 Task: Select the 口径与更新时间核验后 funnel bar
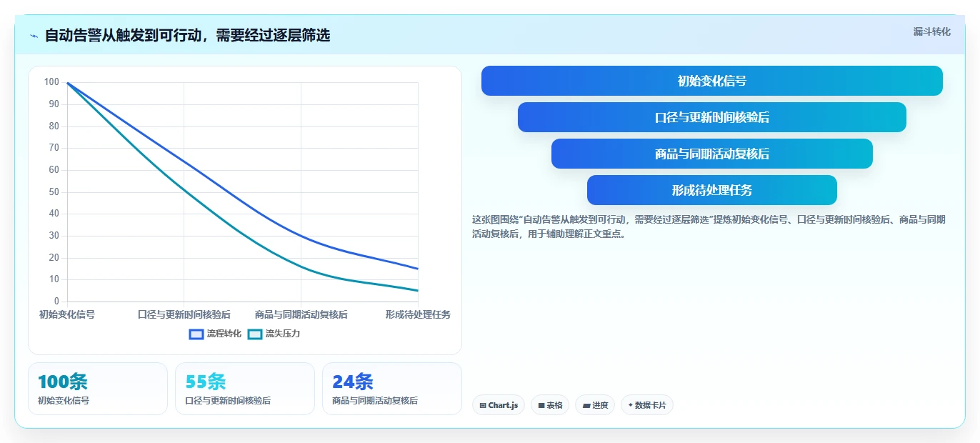pos(711,117)
